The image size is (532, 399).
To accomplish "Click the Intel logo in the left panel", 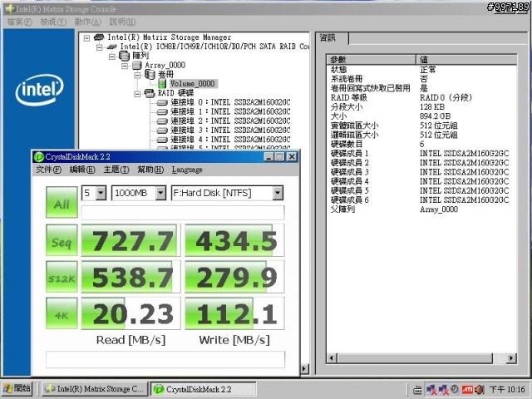I will click(x=39, y=90).
